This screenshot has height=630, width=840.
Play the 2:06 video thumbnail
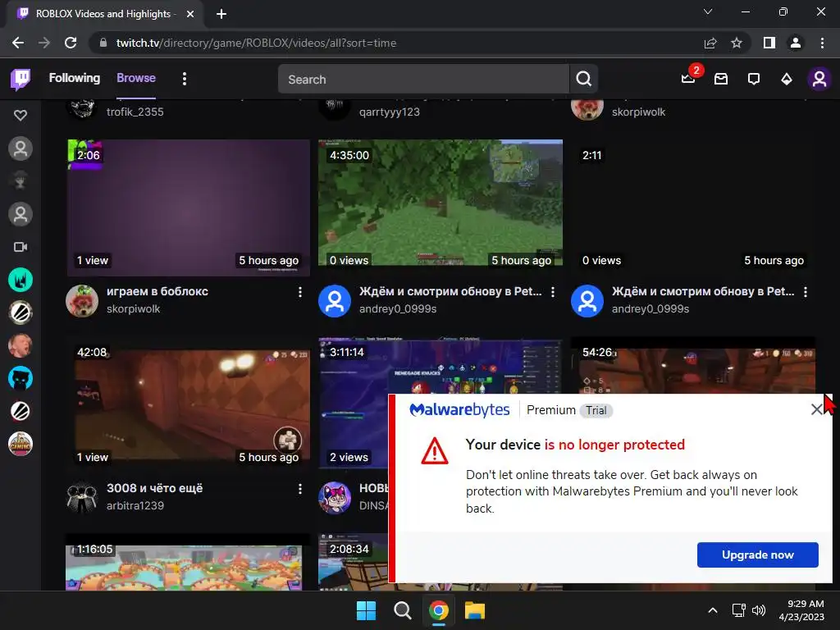(x=188, y=208)
